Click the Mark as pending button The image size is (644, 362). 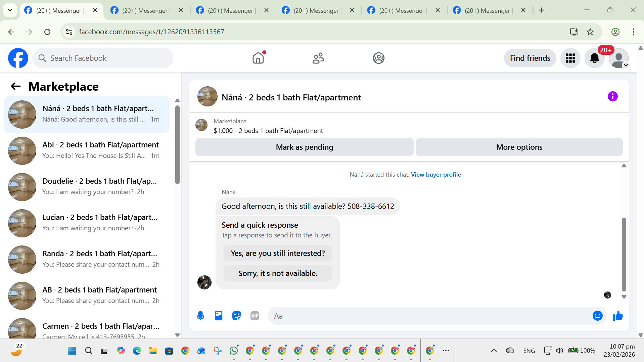tap(304, 147)
